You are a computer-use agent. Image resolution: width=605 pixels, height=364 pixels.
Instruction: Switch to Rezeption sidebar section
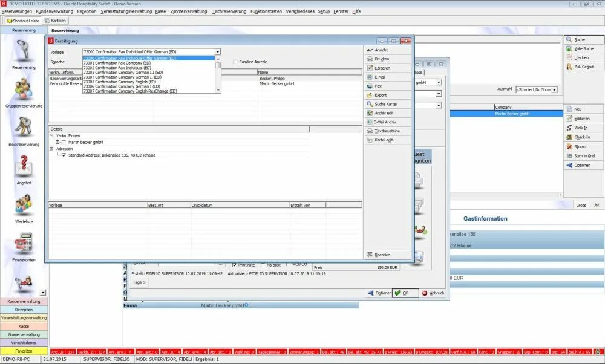click(x=24, y=310)
